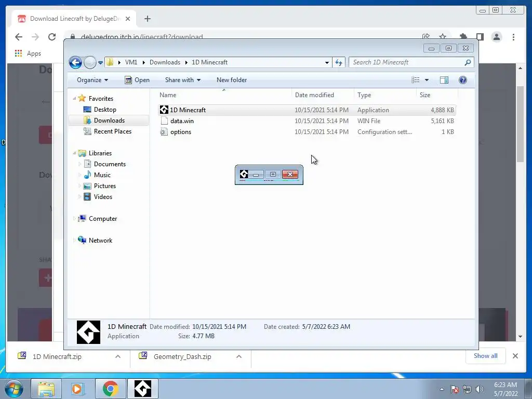Open Explorer help question mark icon
The width and height of the screenshot is (532, 399).
click(x=463, y=80)
